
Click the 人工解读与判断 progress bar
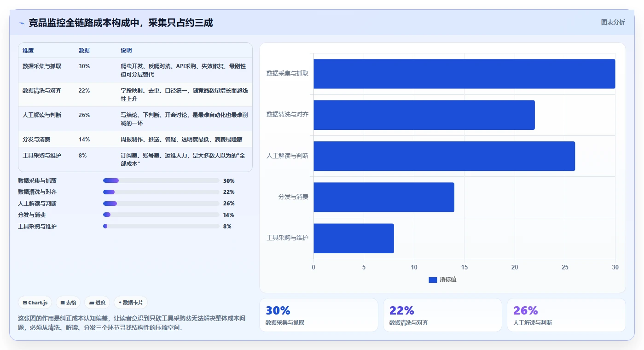[161, 204]
